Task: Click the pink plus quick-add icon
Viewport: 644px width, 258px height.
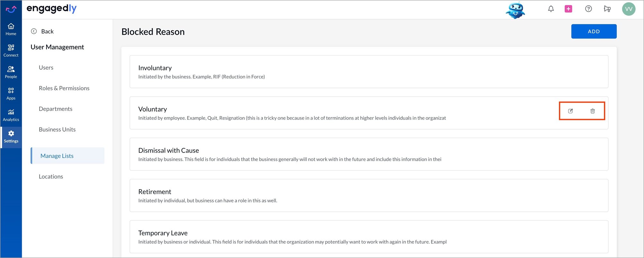Action: click(x=568, y=9)
